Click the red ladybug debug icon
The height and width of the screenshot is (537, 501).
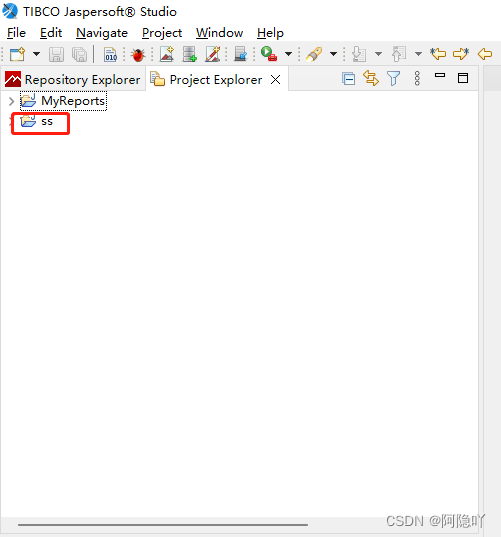click(138, 54)
